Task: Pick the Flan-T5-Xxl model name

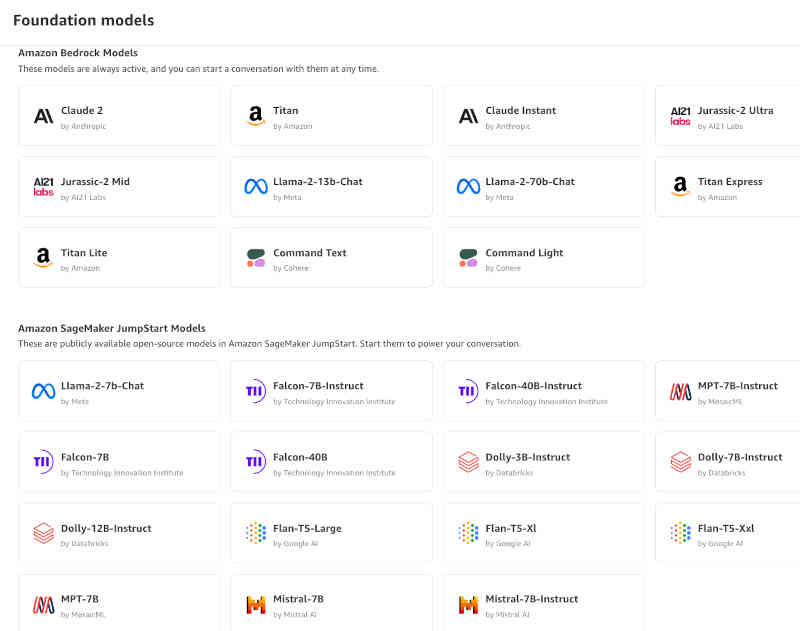Action: click(726, 528)
